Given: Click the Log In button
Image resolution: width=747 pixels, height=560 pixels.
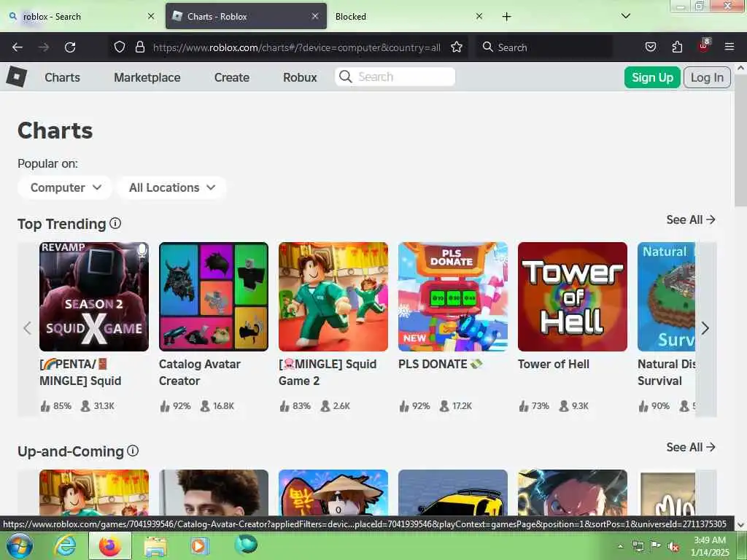Looking at the screenshot, I should pos(707,77).
